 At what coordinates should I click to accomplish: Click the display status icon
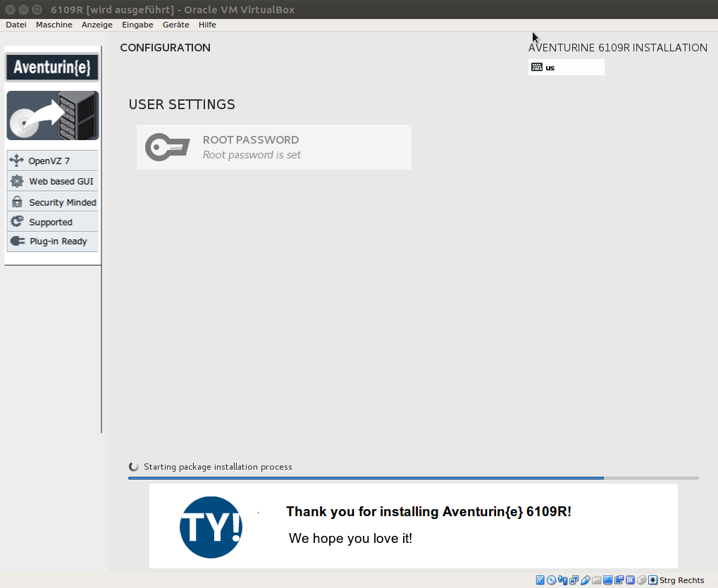[x=607, y=580]
